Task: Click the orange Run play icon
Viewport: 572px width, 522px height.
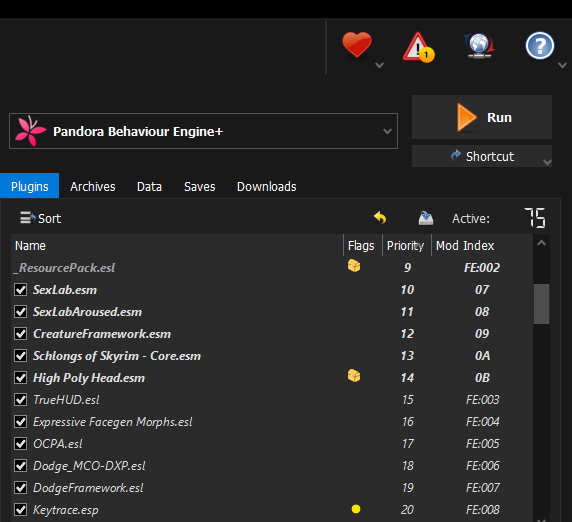Action: pyautogui.click(x=467, y=117)
